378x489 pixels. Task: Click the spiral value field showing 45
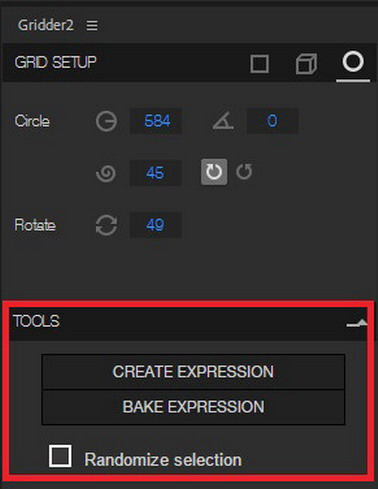pos(156,173)
